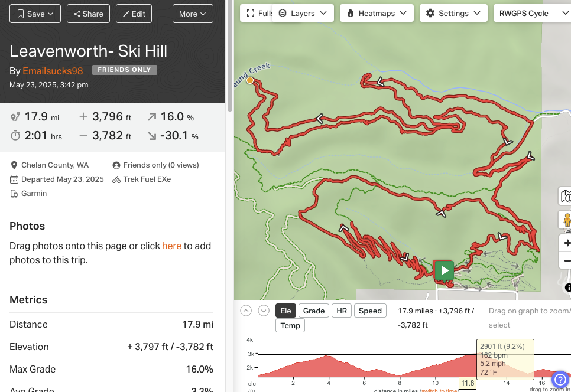This screenshot has width=571, height=392.
Task: Open the Heatmaps dropdown
Action: (x=377, y=14)
